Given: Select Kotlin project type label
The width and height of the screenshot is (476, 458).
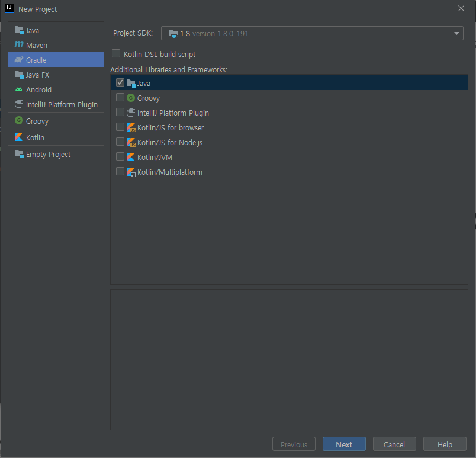Looking at the screenshot, I should (35, 138).
